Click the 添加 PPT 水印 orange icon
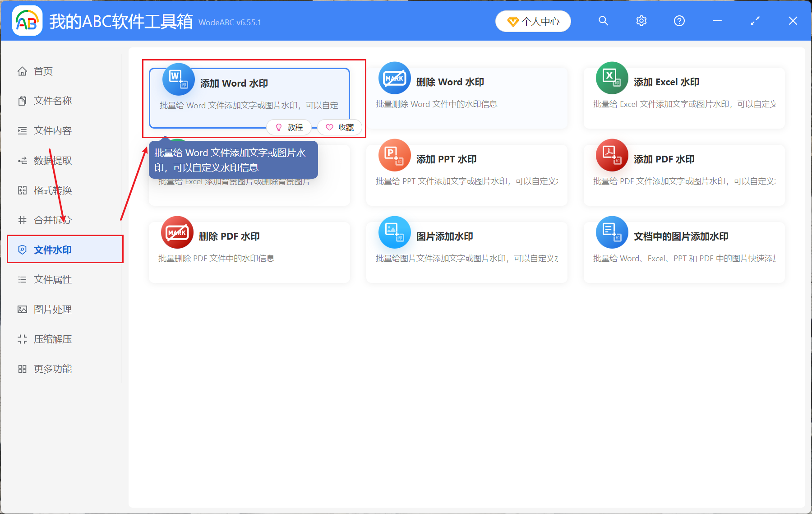812x514 pixels. click(394, 155)
